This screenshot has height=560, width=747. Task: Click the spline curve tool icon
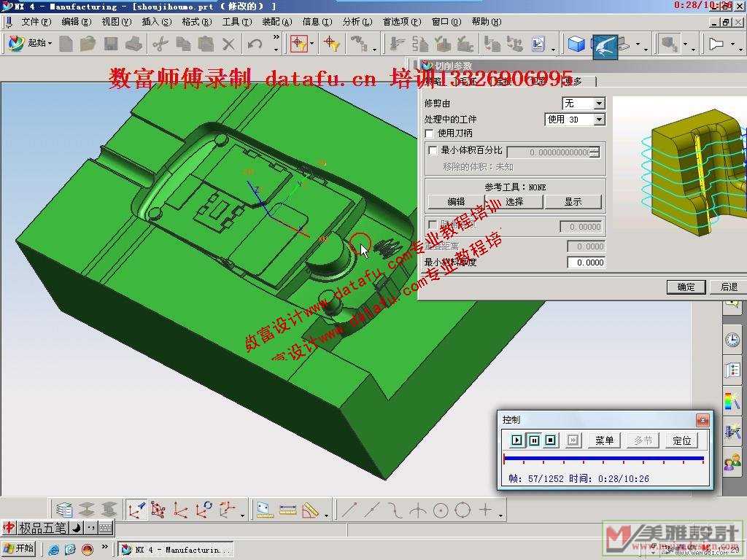pyautogui.click(x=395, y=510)
